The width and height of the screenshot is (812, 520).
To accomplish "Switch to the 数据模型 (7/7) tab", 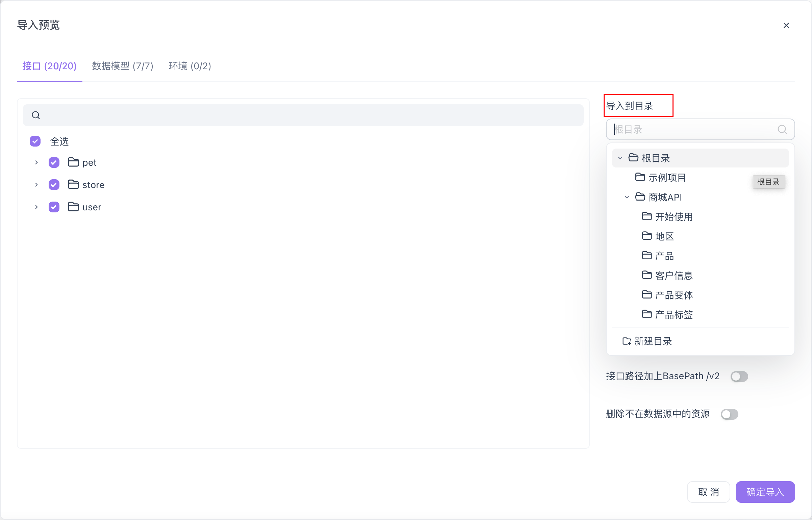I will pyautogui.click(x=122, y=66).
